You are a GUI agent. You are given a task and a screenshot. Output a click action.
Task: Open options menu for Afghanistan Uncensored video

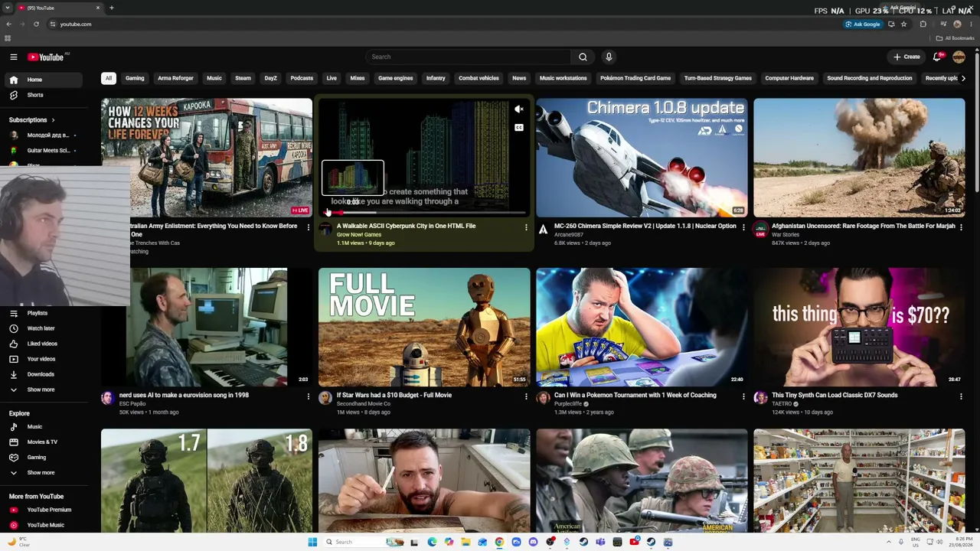click(x=961, y=227)
